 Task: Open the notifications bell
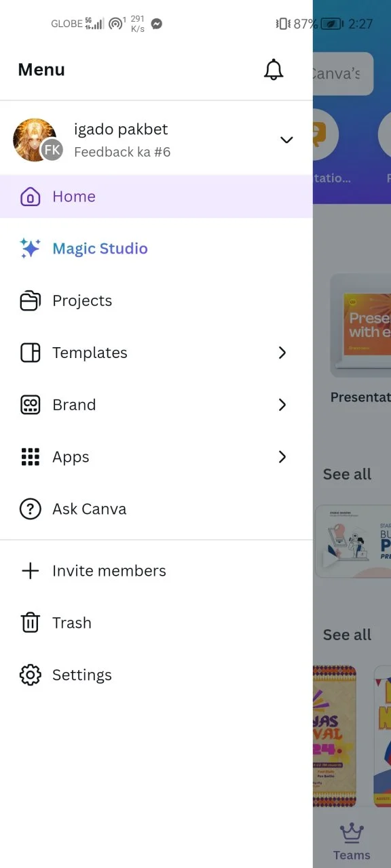point(274,70)
